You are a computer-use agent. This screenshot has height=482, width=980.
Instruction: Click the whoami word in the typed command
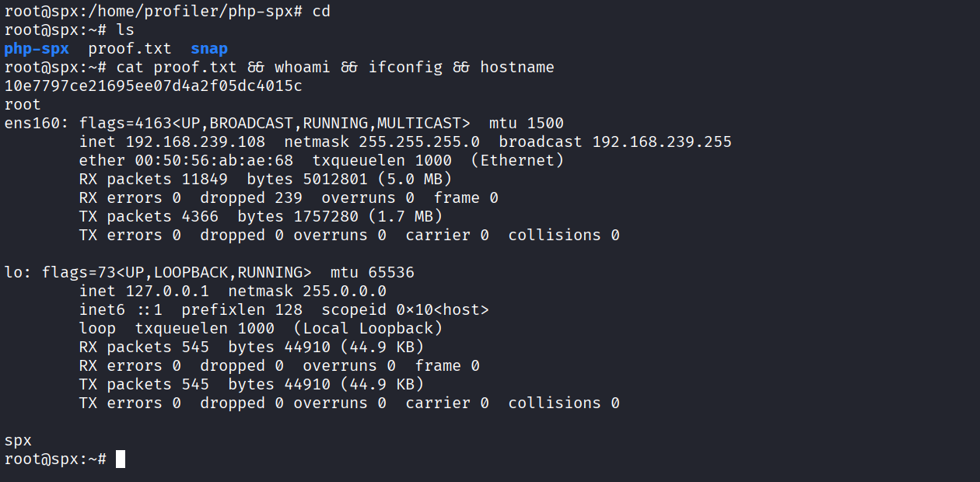(x=302, y=68)
